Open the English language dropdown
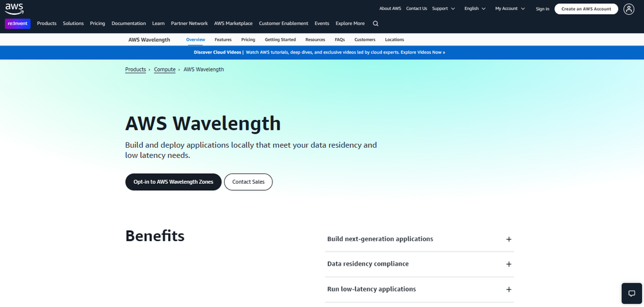Screen dimensions: 644x307 475,8
